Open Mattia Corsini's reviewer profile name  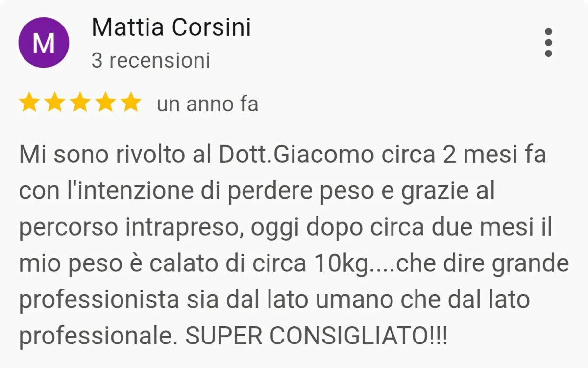171,27
